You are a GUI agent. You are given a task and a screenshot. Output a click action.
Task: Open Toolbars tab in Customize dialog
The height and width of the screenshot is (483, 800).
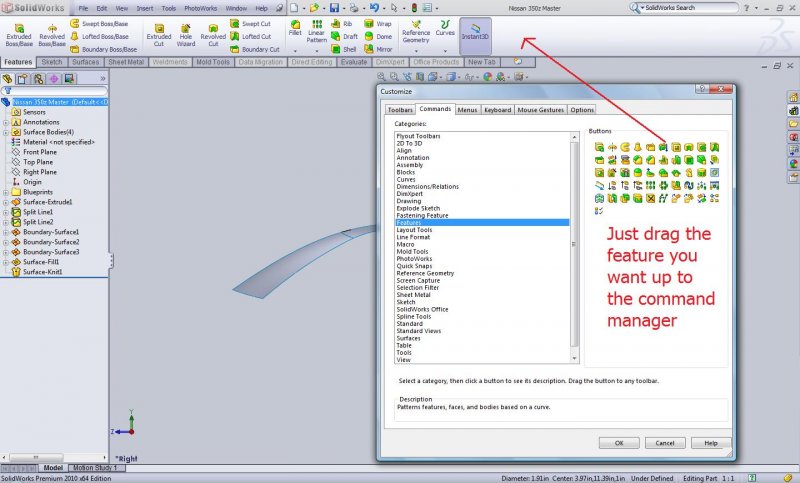click(400, 110)
